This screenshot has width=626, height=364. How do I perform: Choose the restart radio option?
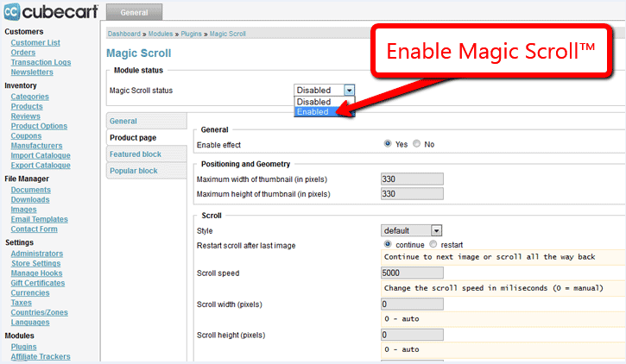pyautogui.click(x=433, y=244)
